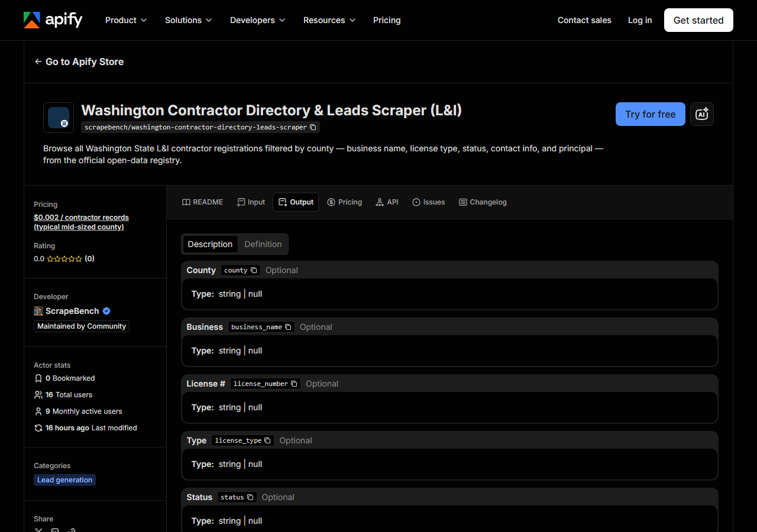Click the Lead generation category tag
Image resolution: width=757 pixels, height=532 pixels.
point(64,480)
